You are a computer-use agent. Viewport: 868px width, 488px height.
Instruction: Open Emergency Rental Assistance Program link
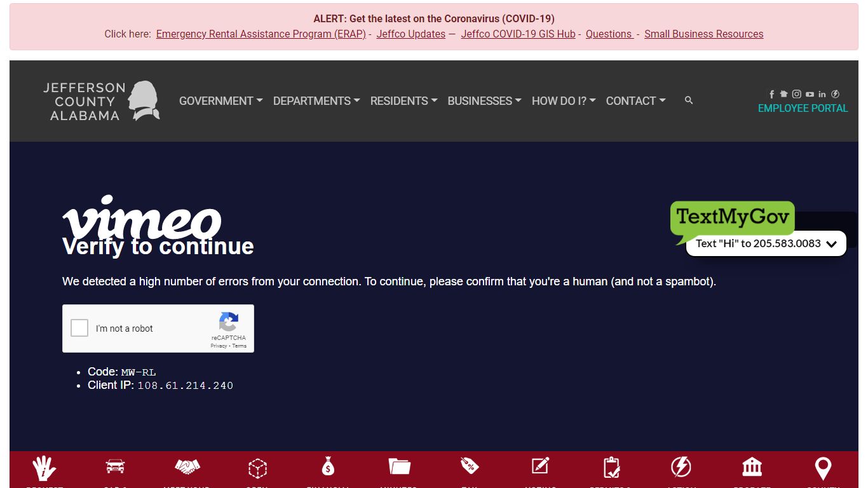pyautogui.click(x=261, y=34)
